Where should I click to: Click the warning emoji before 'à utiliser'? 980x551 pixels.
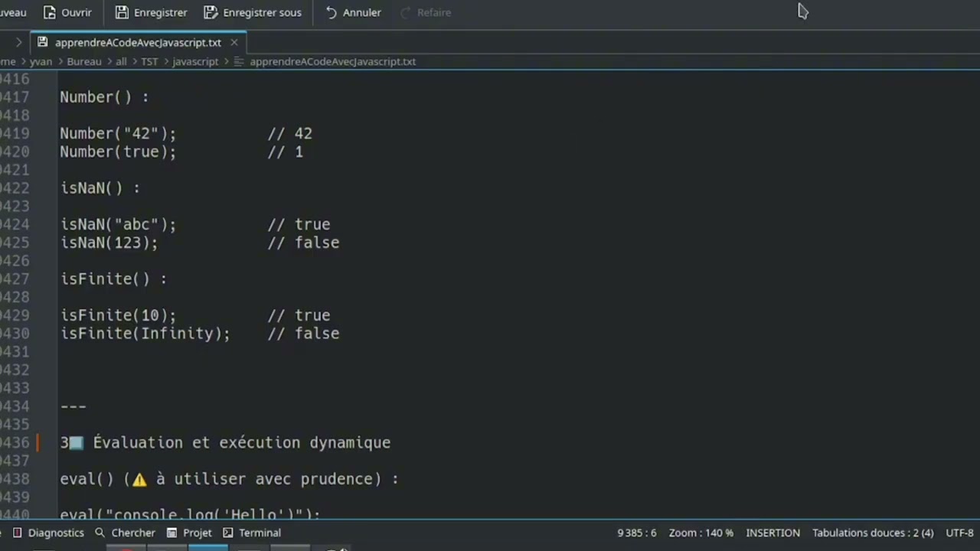pos(139,480)
